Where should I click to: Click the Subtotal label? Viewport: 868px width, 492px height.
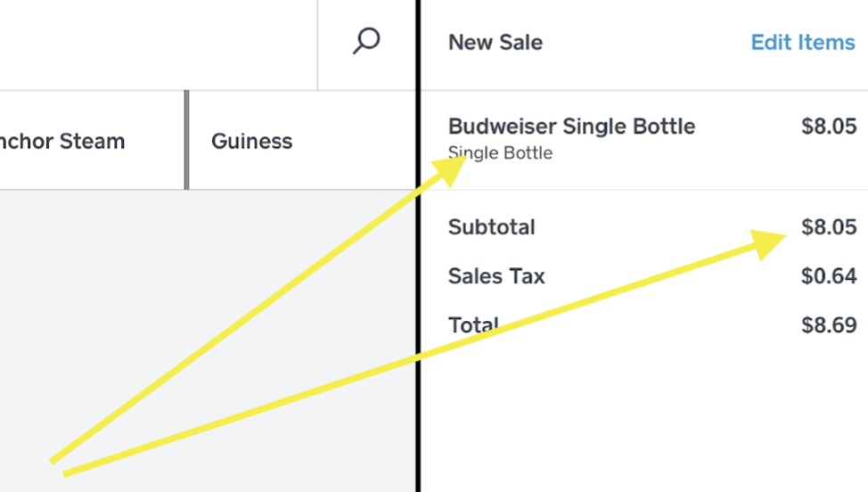pos(491,227)
